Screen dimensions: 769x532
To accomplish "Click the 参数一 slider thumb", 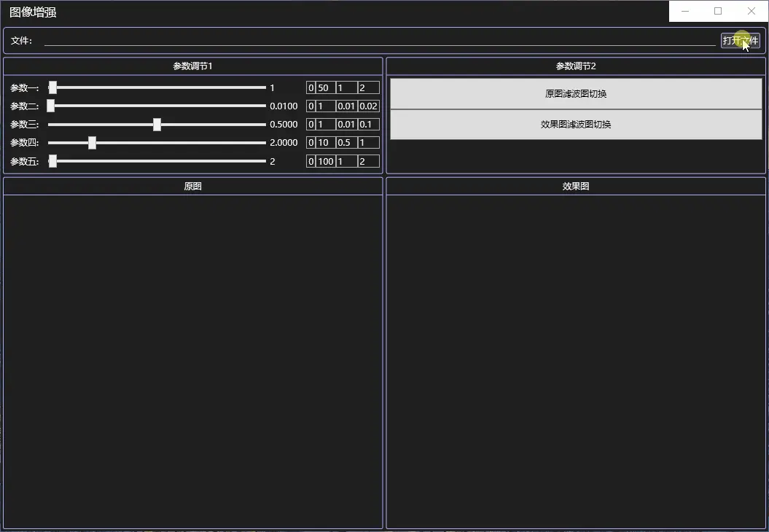I will [x=52, y=87].
